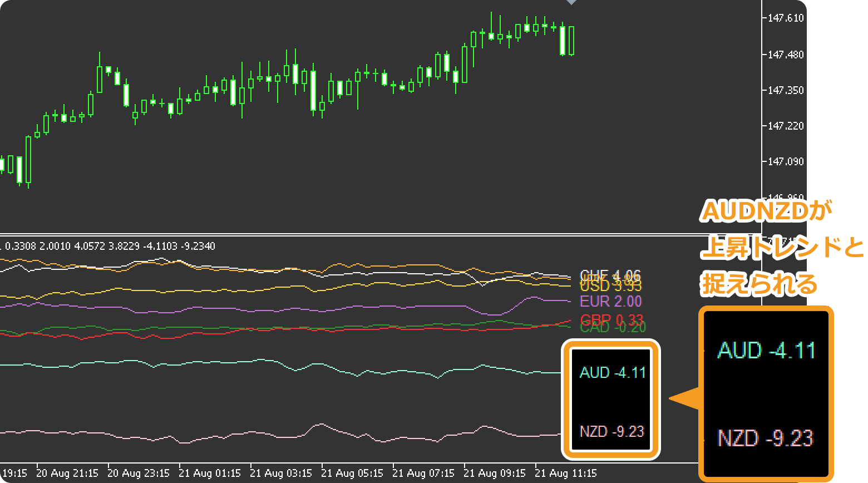Viewport: 868px width, 483px height.
Task: Click NZD -9.23 in the enlarged orange callout
Action: pyautogui.click(x=766, y=438)
